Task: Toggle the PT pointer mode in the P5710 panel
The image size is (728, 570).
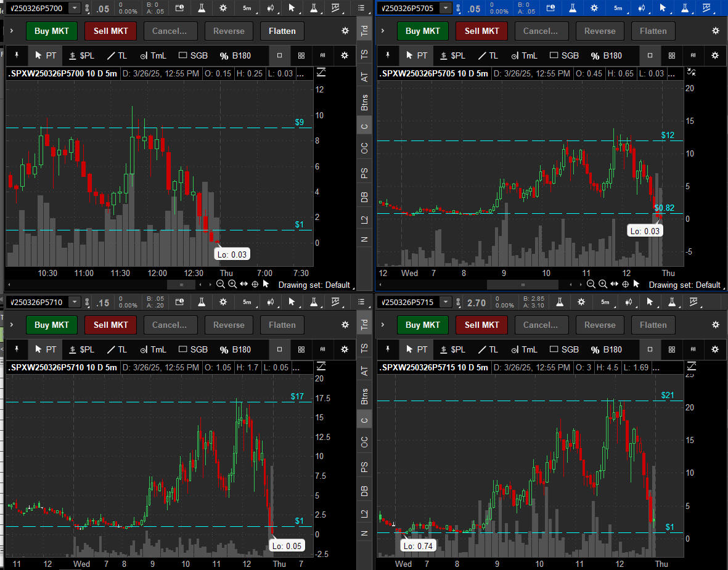Action: pyautogui.click(x=45, y=349)
